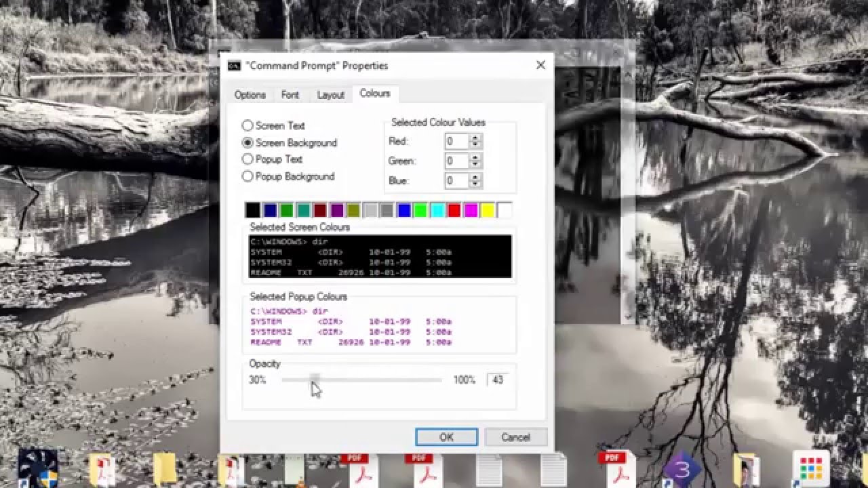The height and width of the screenshot is (488, 868).
Task: Click the Blue value input field
Action: 457,181
